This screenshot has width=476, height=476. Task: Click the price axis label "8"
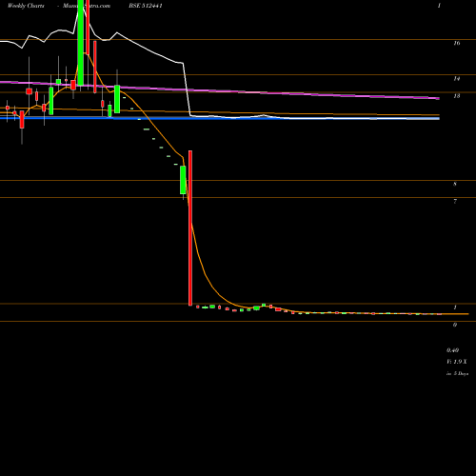click(455, 184)
